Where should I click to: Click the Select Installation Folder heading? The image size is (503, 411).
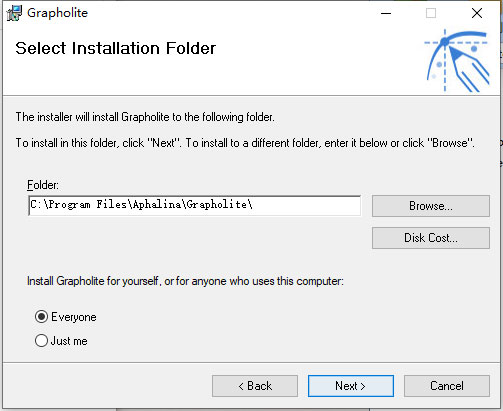[x=116, y=48]
